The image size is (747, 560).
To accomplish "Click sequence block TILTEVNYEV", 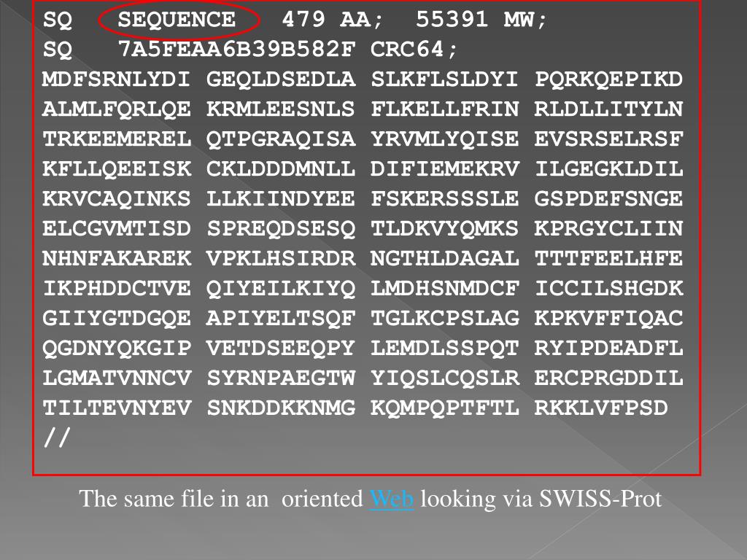I will click(x=116, y=408).
